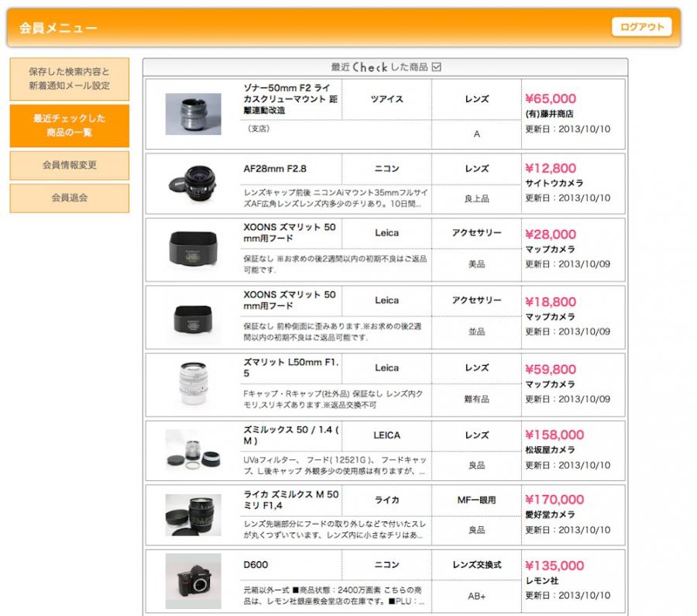Click マップカメラ in the ¥59,800 row

coord(550,384)
